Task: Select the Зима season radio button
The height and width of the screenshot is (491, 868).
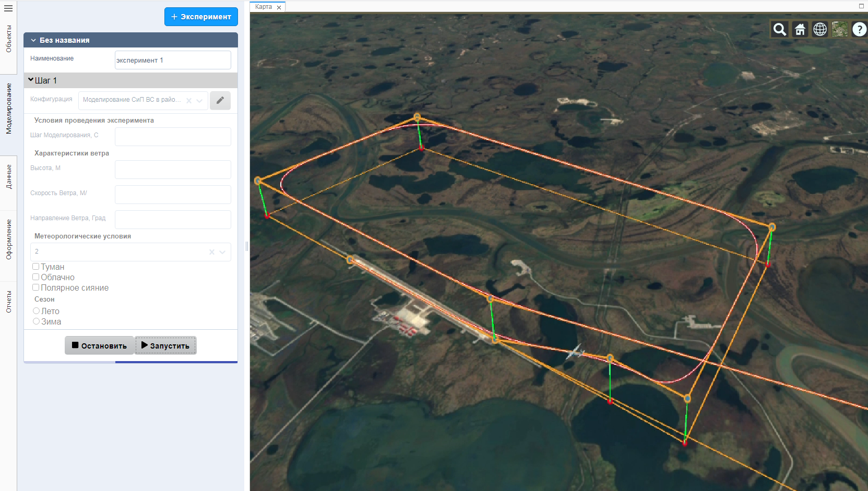Action: (x=37, y=321)
